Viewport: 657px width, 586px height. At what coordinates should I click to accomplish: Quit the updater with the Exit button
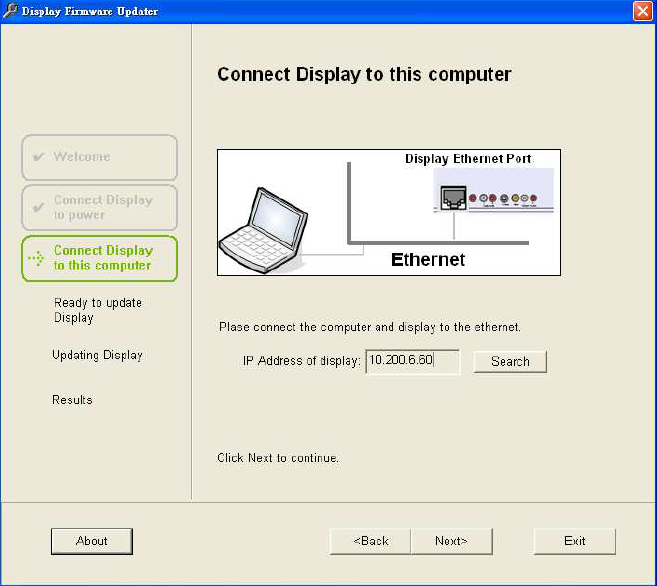pyautogui.click(x=574, y=541)
